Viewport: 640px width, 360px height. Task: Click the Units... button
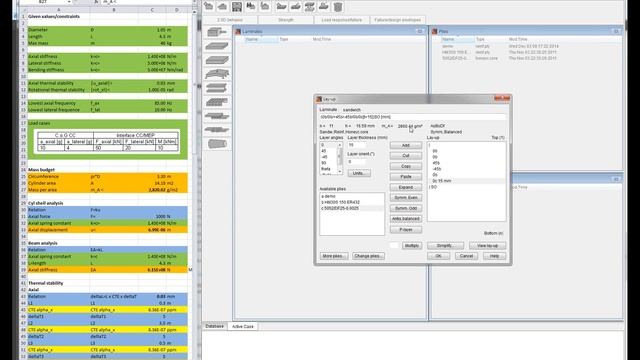click(359, 173)
